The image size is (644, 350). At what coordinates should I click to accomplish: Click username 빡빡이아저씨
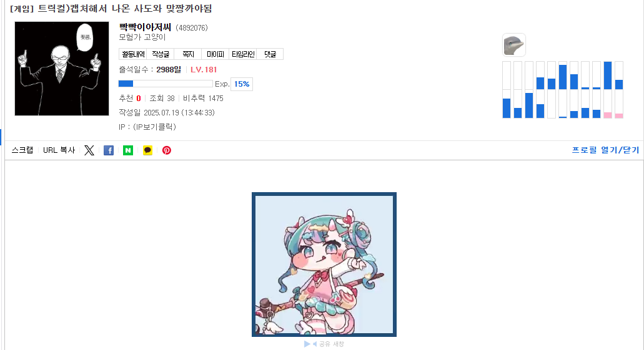pos(145,27)
